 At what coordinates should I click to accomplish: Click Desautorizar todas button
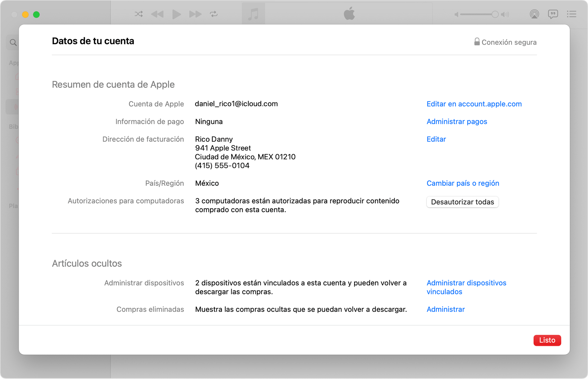[x=463, y=201]
